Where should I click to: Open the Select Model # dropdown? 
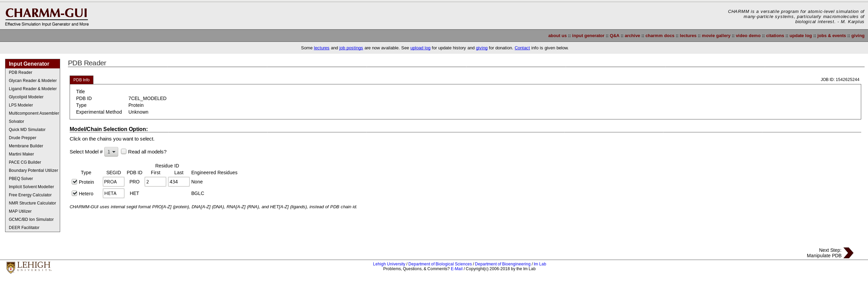111,152
